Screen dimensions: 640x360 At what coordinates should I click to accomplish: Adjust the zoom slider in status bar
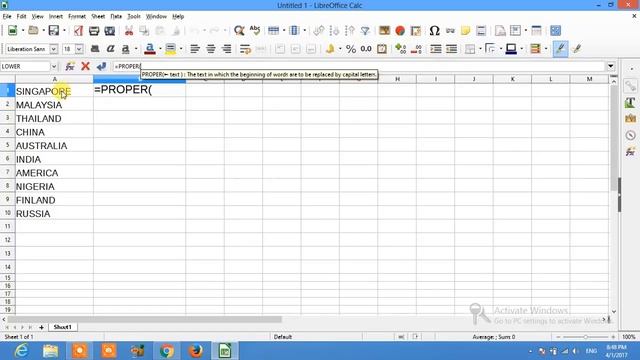pos(585,337)
